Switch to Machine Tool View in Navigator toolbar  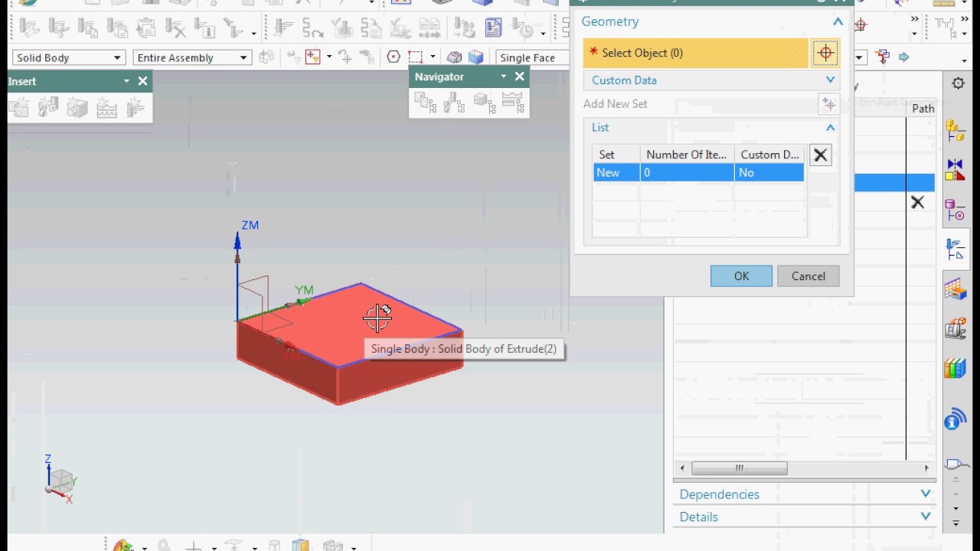coord(454,102)
